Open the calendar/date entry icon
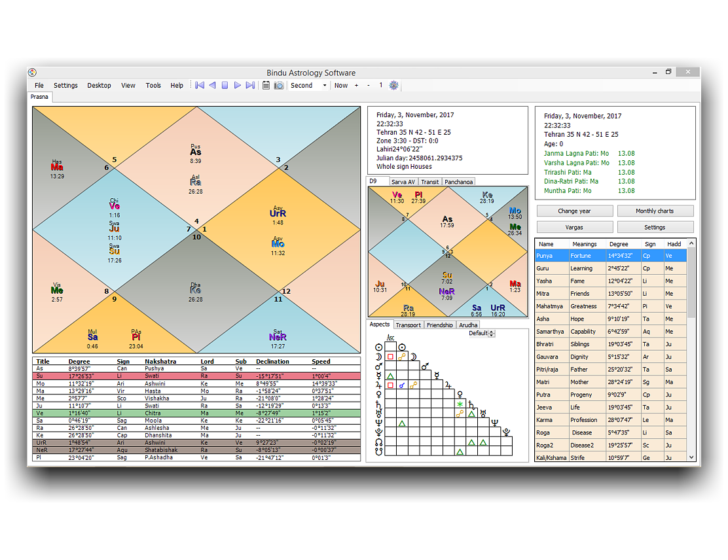Viewport: 728px width, 560px height. click(x=266, y=85)
